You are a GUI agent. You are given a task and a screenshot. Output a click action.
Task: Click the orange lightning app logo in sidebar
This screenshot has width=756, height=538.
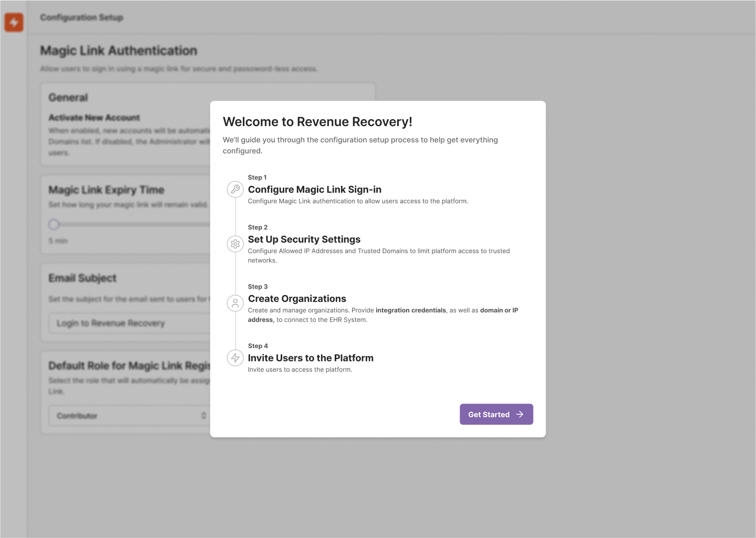pos(14,23)
